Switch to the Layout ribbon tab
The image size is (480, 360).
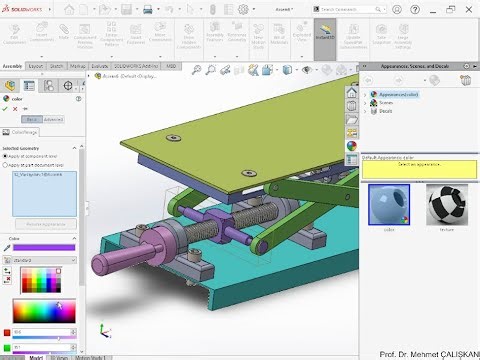[36, 66]
